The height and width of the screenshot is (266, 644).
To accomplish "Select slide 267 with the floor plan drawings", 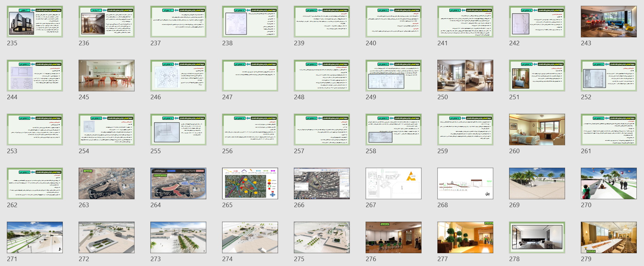I will point(393,183).
